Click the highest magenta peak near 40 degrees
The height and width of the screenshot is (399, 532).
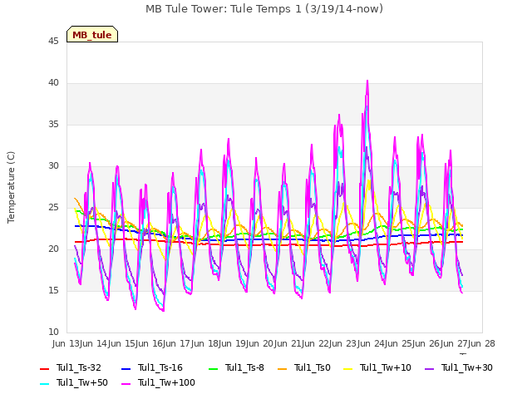367,81
